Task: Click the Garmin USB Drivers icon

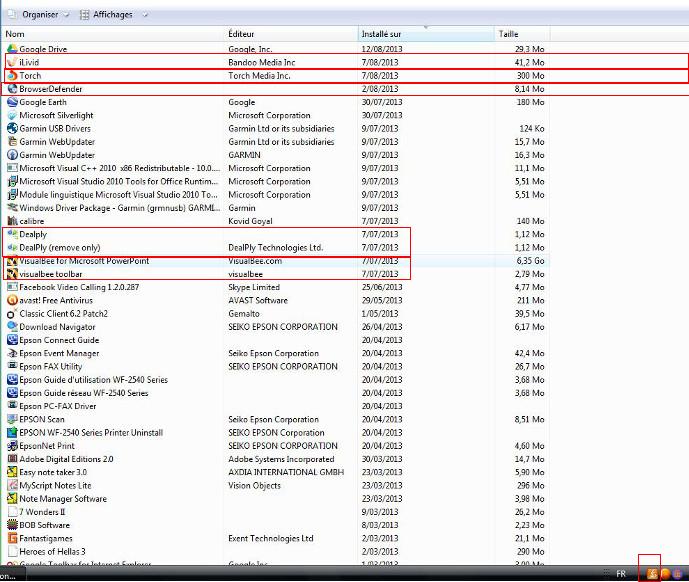Action: 12,128
